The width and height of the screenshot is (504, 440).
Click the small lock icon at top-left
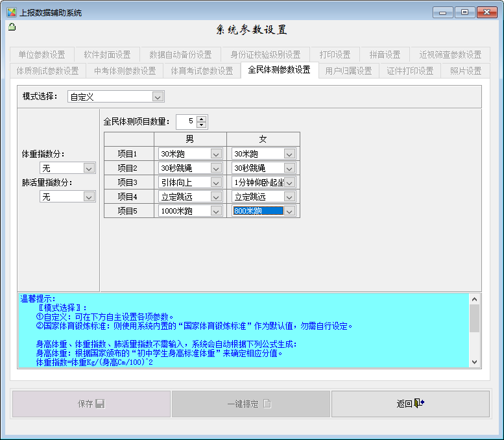(x=12, y=27)
